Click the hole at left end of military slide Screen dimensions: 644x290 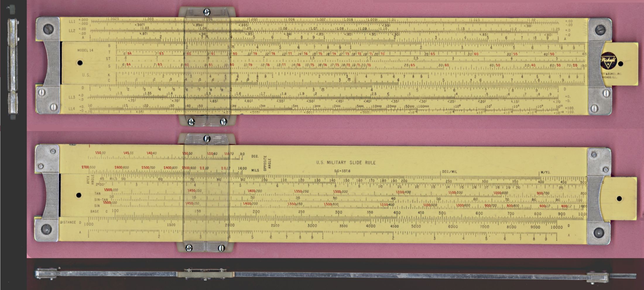[78, 195]
